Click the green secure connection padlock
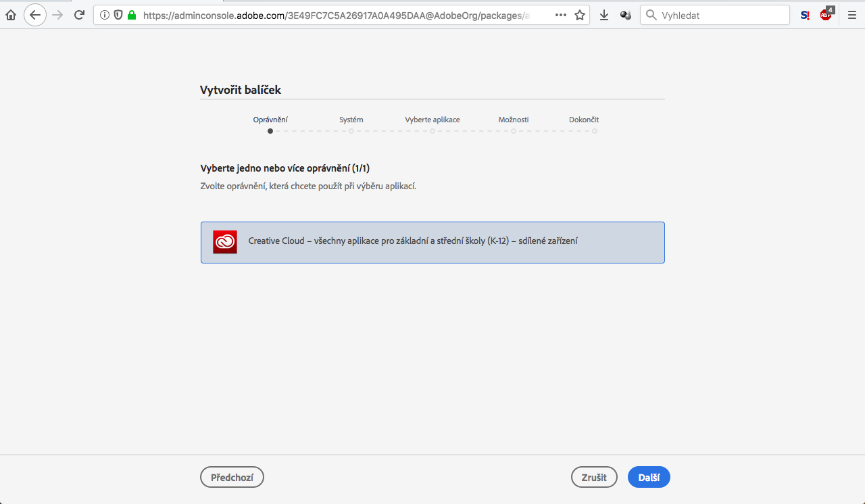Screen dimensions: 865x504 point(132,15)
